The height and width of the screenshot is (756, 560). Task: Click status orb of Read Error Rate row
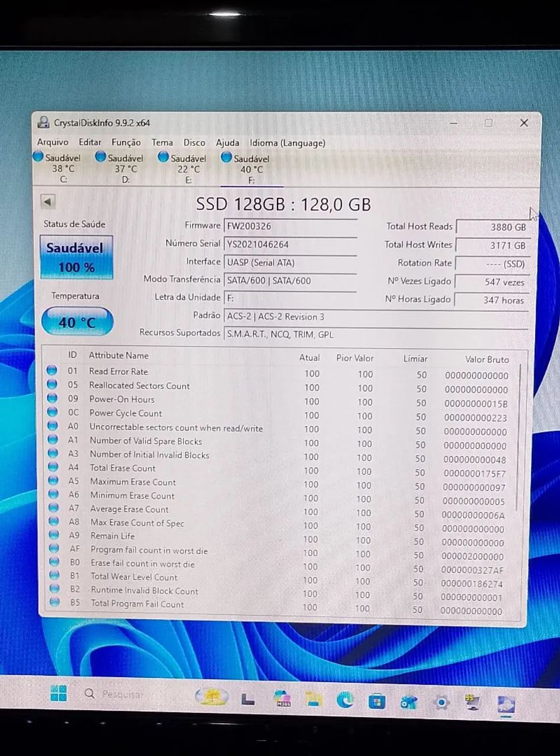(x=52, y=370)
